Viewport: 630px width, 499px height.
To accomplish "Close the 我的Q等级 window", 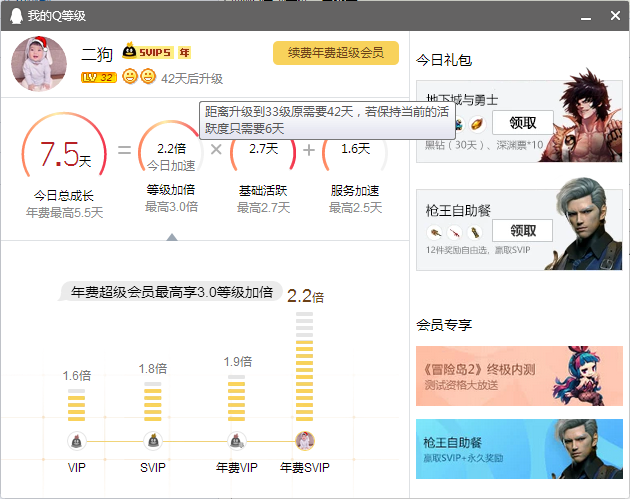I will [615, 16].
